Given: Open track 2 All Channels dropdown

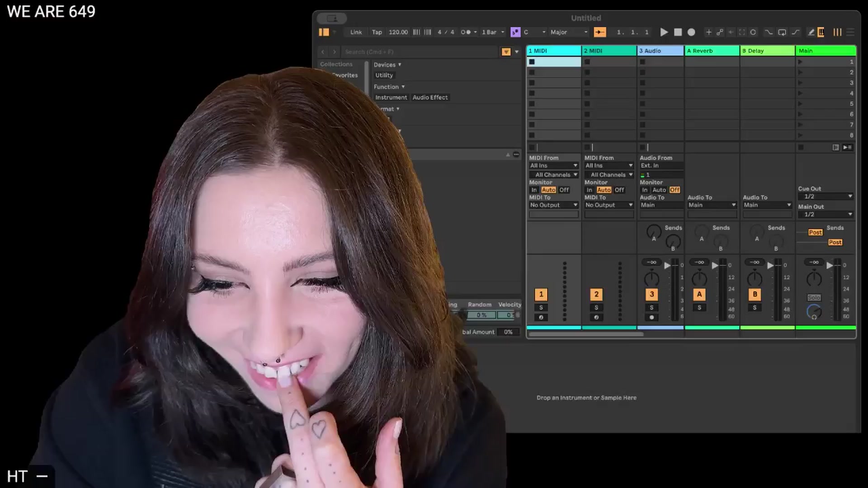Looking at the screenshot, I should (x=609, y=175).
